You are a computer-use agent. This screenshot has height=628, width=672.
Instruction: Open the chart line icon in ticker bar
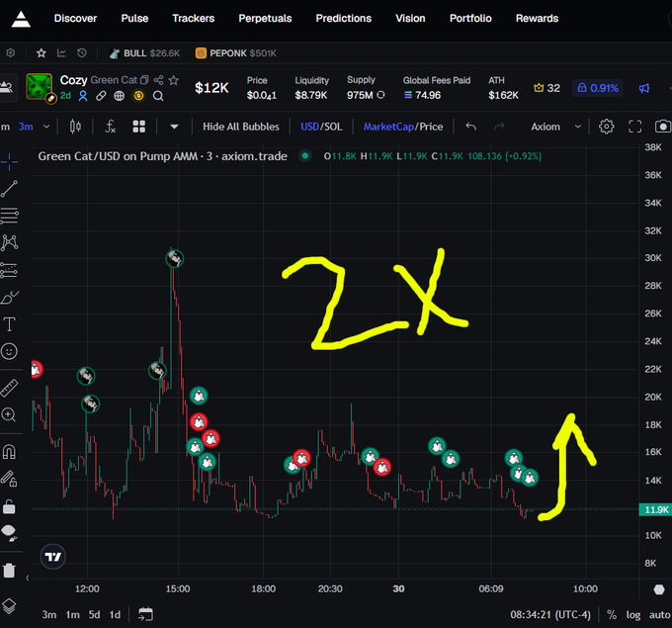tap(61, 52)
